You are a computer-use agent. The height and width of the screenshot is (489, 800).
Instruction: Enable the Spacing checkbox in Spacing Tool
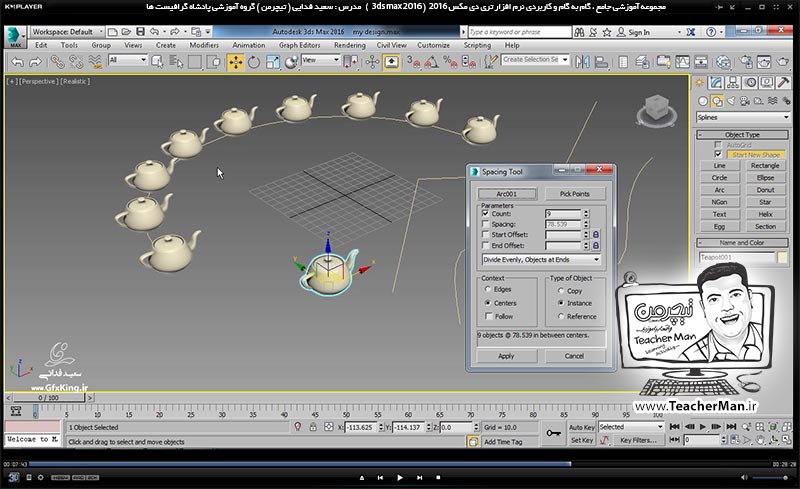pos(486,224)
